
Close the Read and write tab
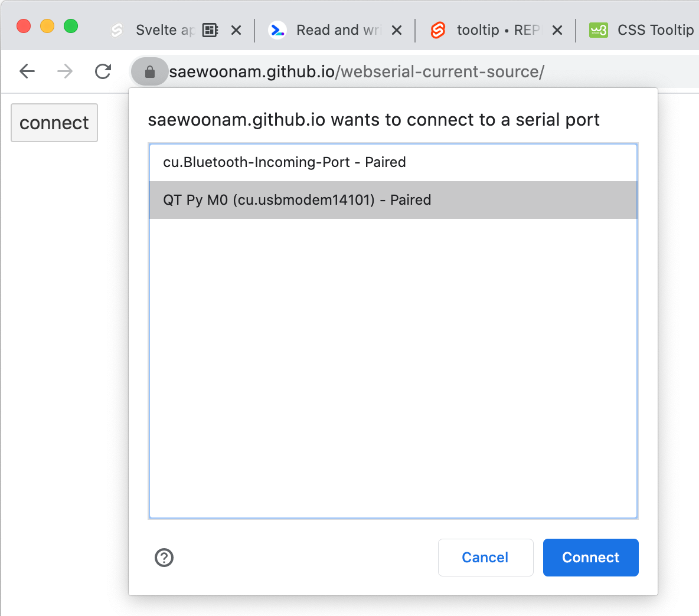tap(397, 30)
